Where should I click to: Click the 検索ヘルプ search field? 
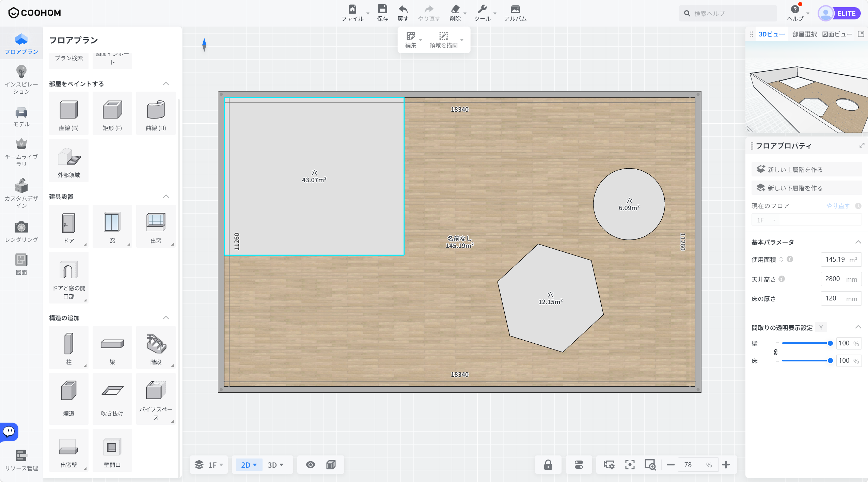click(728, 13)
